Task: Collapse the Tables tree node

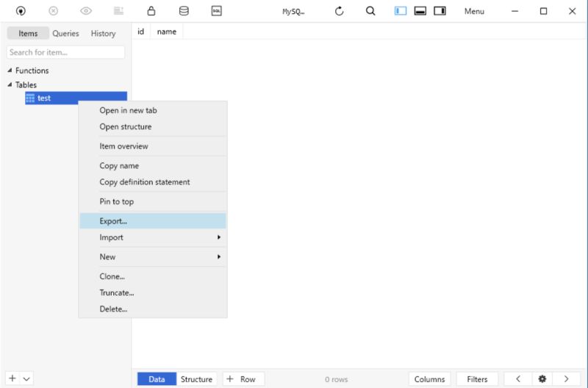Action: (10, 85)
